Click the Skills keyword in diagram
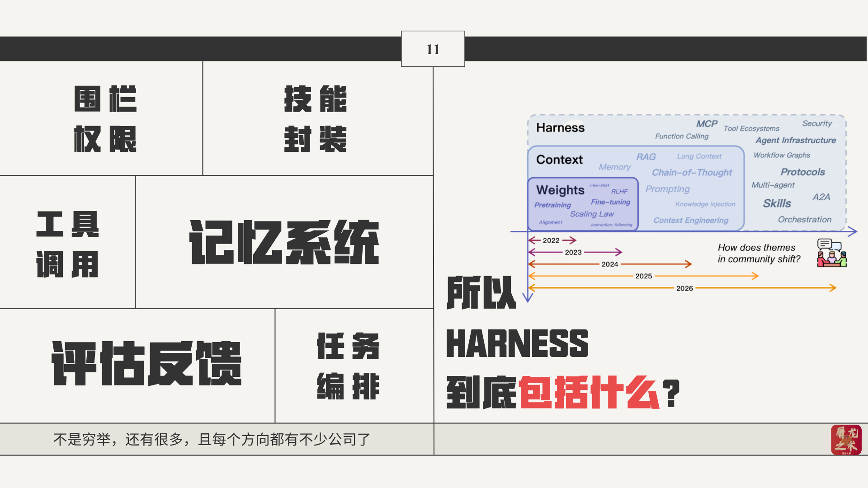The width and height of the screenshot is (868, 488). [x=777, y=203]
